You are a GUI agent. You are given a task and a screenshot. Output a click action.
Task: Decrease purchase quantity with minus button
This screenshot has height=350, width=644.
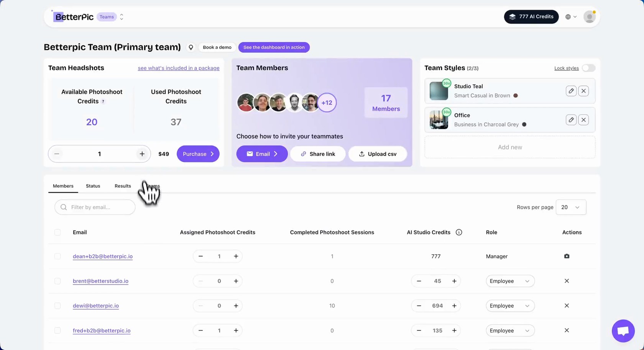[57, 154]
